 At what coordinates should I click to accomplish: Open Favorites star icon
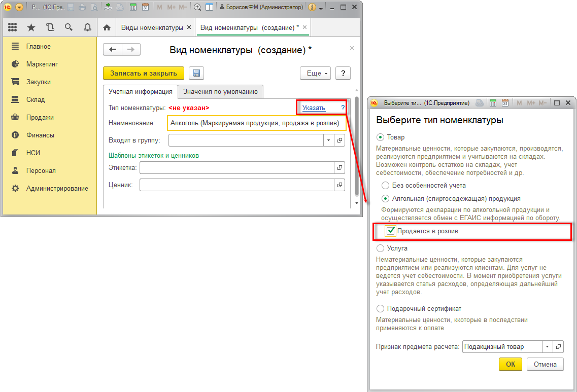(31, 27)
